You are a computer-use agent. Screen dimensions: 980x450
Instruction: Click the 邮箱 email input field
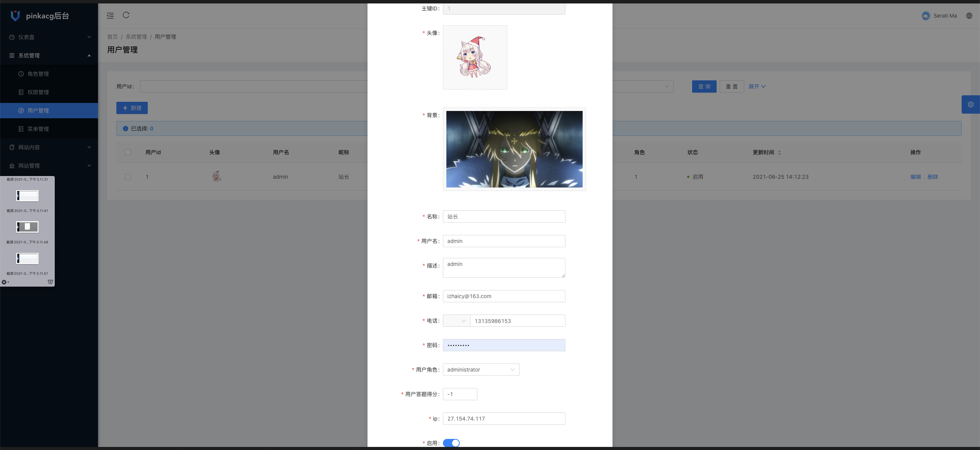point(504,296)
